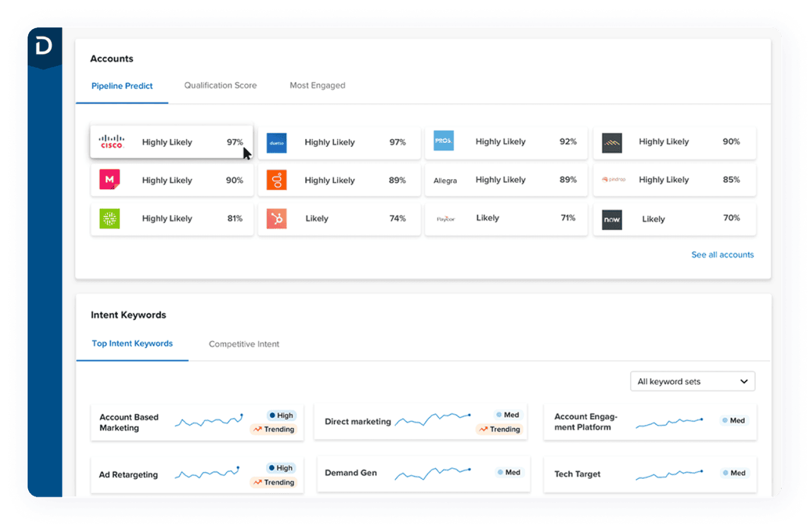This screenshot has width=812, height=529.
Task: Click the Allegra account logo
Action: click(445, 180)
